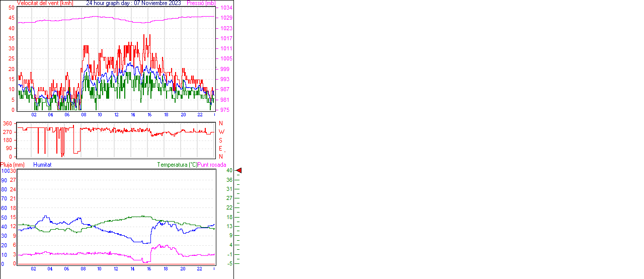
Task: Click hour 12 tick on wind speed chart
Action: (116, 115)
